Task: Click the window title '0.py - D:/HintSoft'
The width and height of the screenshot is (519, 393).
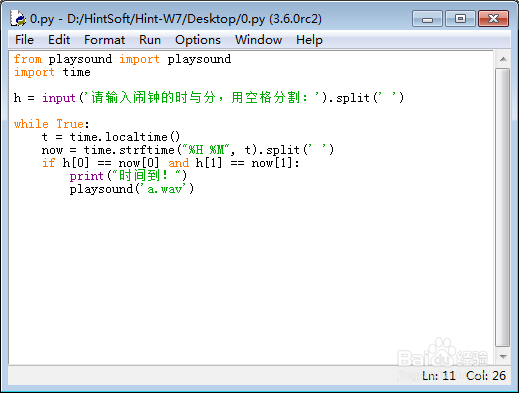Action: (81, 19)
